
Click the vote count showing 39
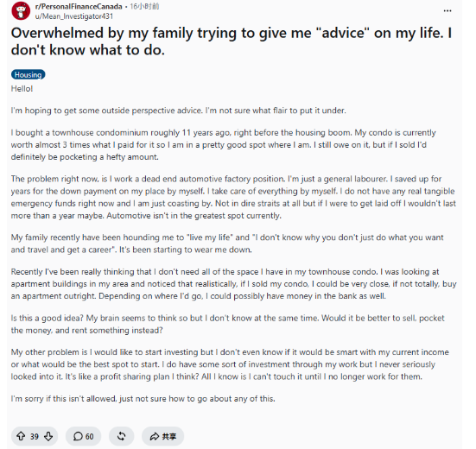[35, 437]
